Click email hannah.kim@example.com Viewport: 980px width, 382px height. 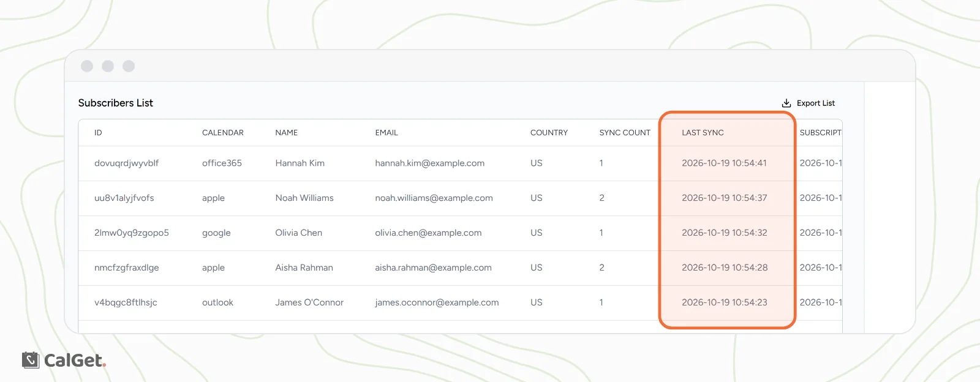point(429,163)
